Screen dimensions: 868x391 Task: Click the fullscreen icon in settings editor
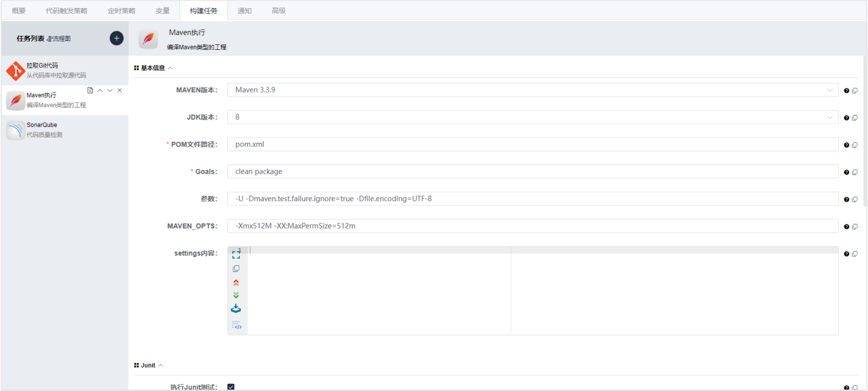[x=236, y=254]
